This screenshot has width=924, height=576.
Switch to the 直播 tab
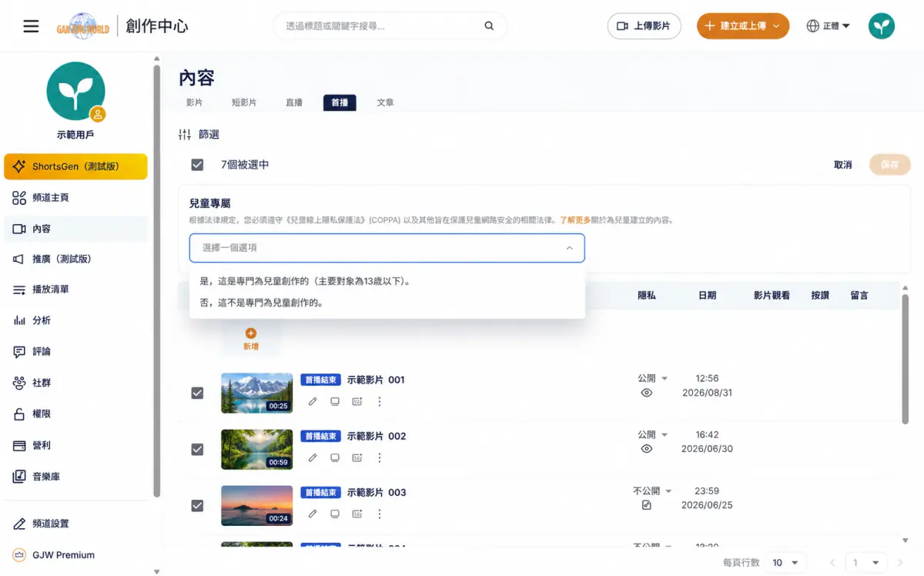tap(294, 102)
